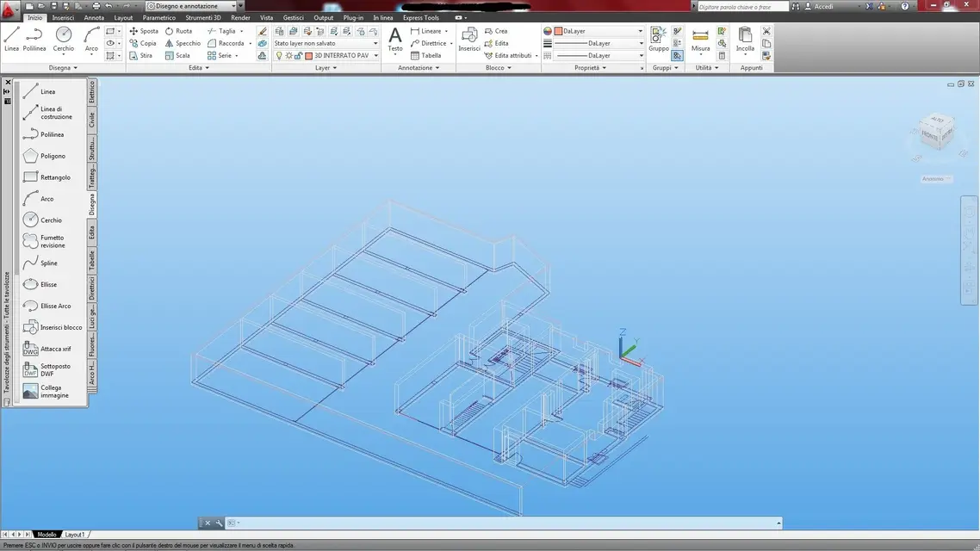Open the Inizio ribbon tab

point(35,17)
